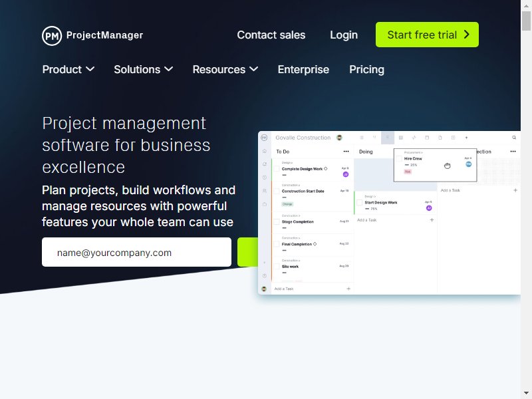Select the calendar view icon
The width and height of the screenshot is (532, 399).
(427, 138)
